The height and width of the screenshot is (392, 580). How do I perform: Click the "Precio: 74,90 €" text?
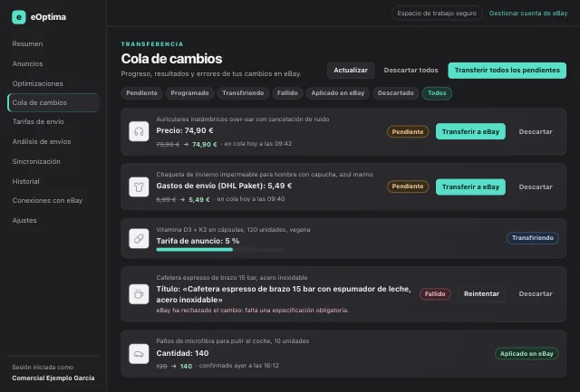pos(185,130)
